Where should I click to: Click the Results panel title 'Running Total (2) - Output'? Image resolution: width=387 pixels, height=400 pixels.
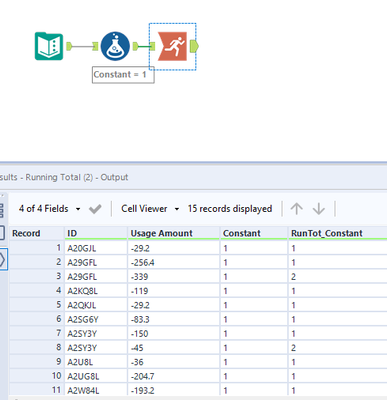coord(77,177)
